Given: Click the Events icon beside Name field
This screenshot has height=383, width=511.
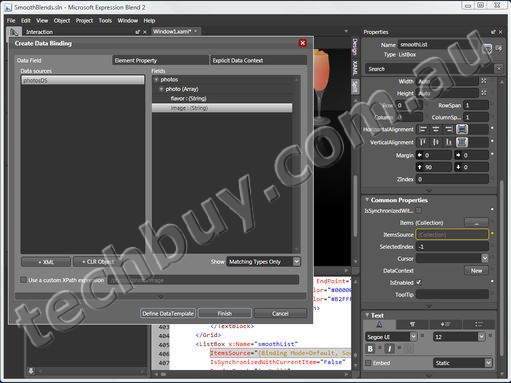Looking at the screenshot, I should tap(499, 48).
